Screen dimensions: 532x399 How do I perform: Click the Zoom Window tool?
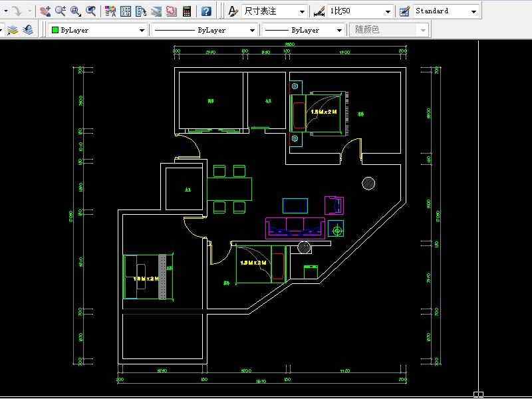[x=76, y=11]
